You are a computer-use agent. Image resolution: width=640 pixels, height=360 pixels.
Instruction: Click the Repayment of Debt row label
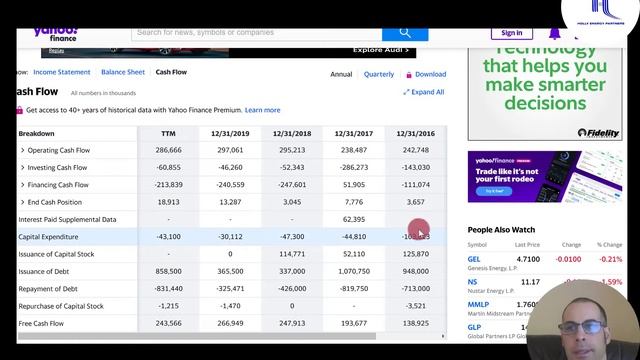tap(48, 289)
